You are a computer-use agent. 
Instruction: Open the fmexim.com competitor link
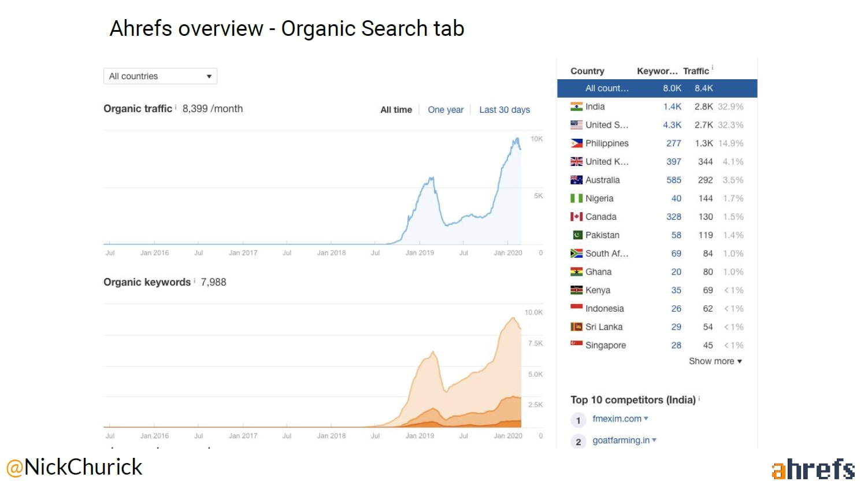tap(617, 419)
